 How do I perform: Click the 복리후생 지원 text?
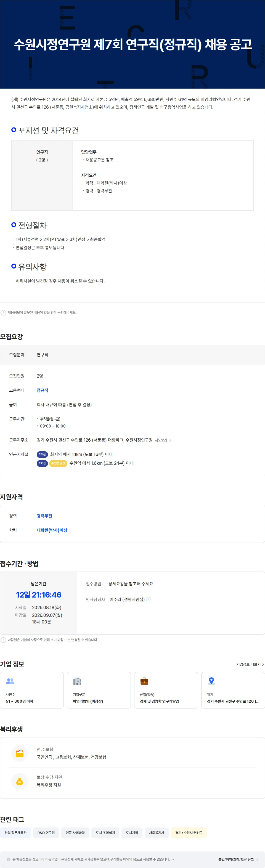coord(49,785)
